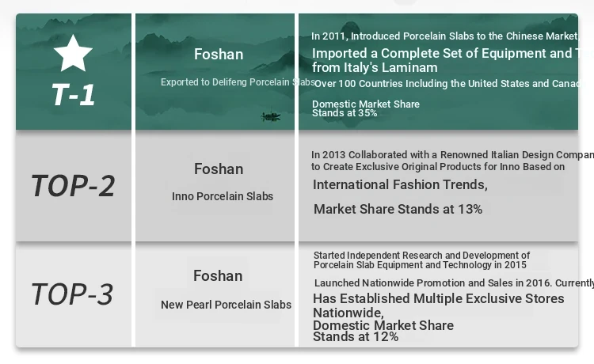Click Foshan heading in the T-1 row
Viewport: 594px width, 364px height.
click(219, 55)
